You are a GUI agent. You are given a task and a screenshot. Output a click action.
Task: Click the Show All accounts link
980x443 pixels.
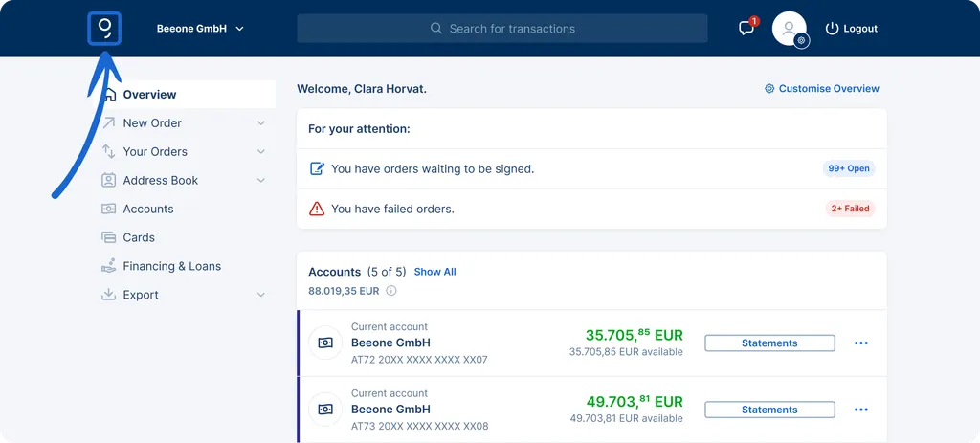tap(435, 272)
